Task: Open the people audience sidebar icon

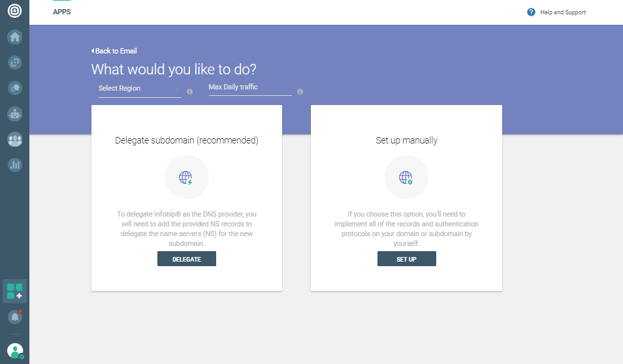Action: 14,139
